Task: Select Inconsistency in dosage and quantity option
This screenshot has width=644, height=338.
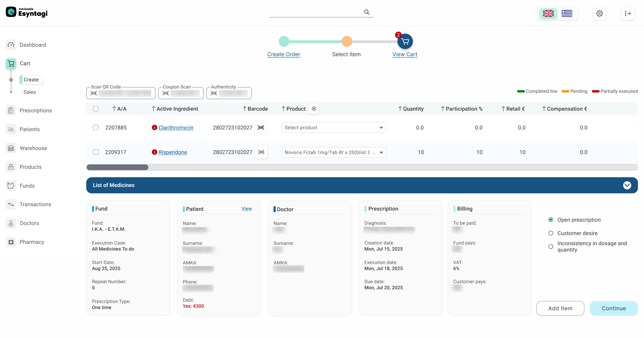Action: [551, 247]
